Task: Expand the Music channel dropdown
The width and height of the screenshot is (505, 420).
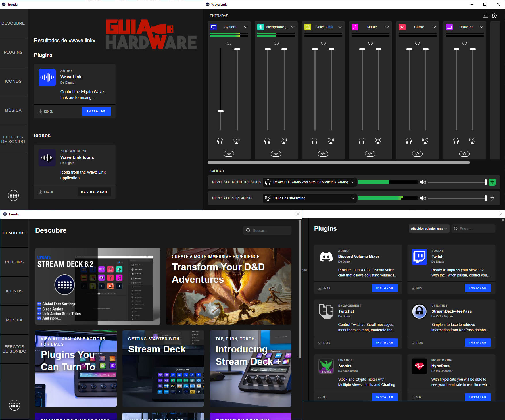Action: (x=387, y=27)
